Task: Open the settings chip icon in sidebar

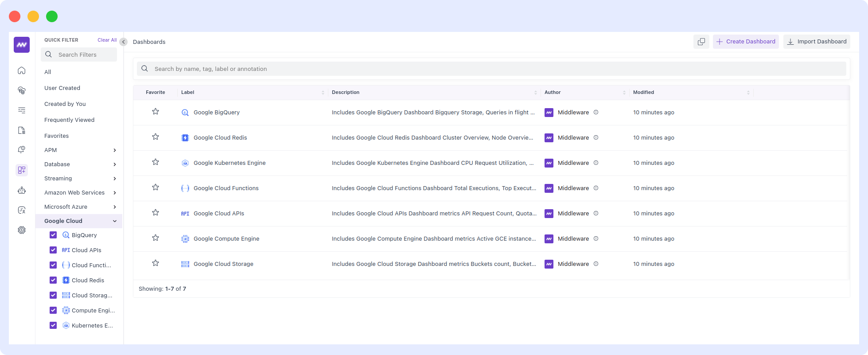Action: point(22,230)
